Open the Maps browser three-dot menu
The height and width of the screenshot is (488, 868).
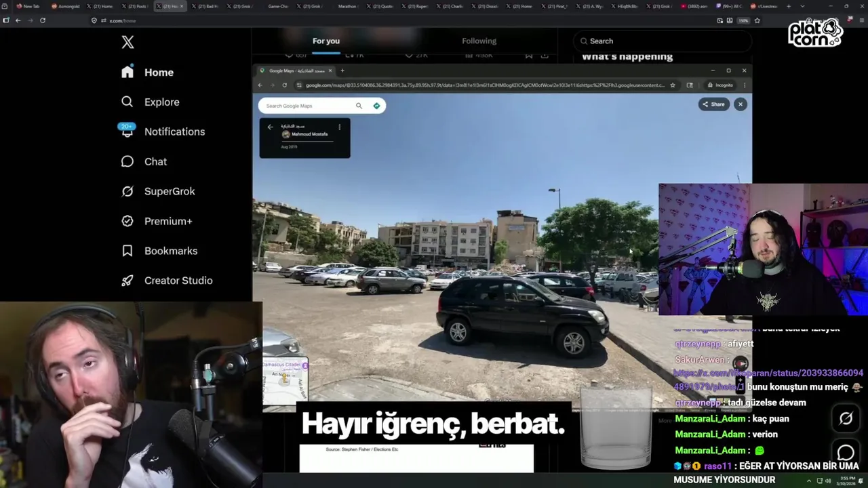[x=744, y=85]
